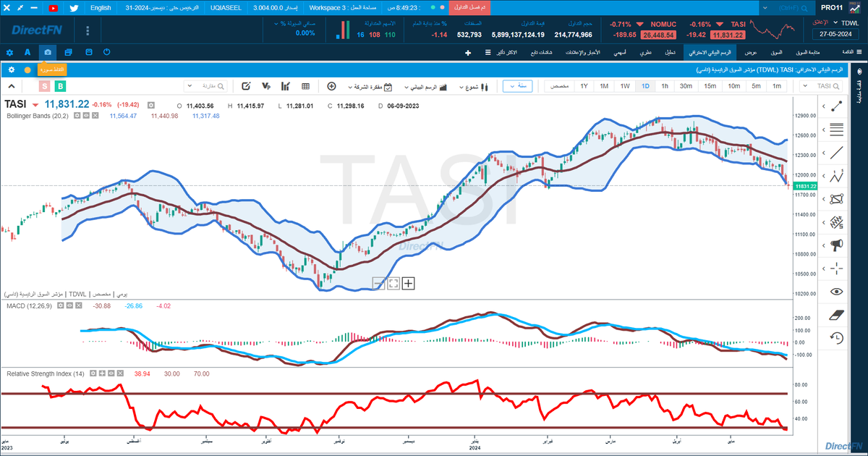Click the power logout icon
Screen dimensions: 868x456
pos(107,52)
